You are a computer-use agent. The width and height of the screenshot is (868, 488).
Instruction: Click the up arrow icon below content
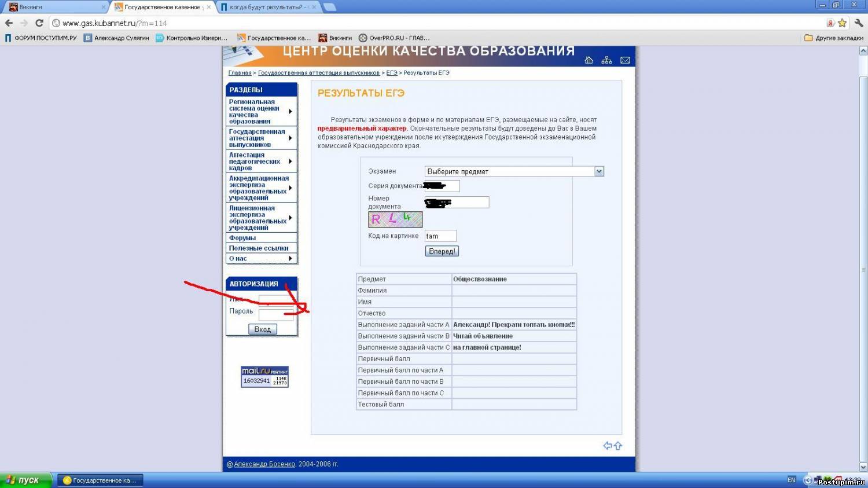point(618,446)
